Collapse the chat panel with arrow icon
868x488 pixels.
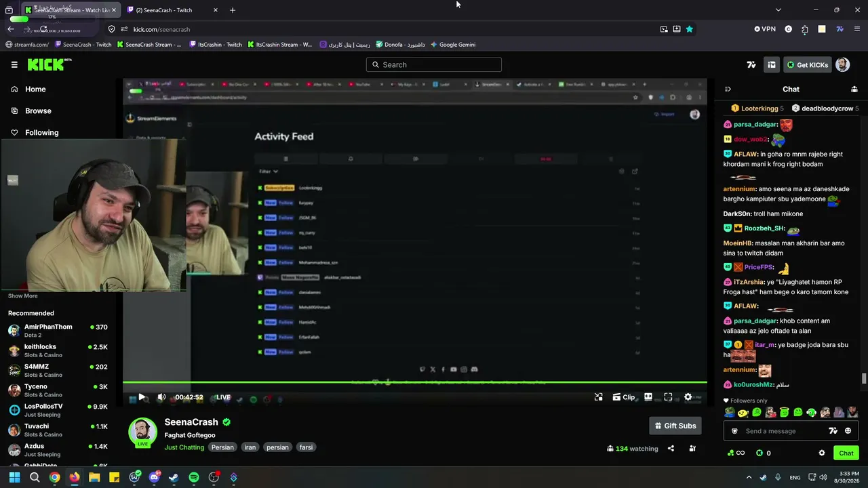[x=728, y=89]
